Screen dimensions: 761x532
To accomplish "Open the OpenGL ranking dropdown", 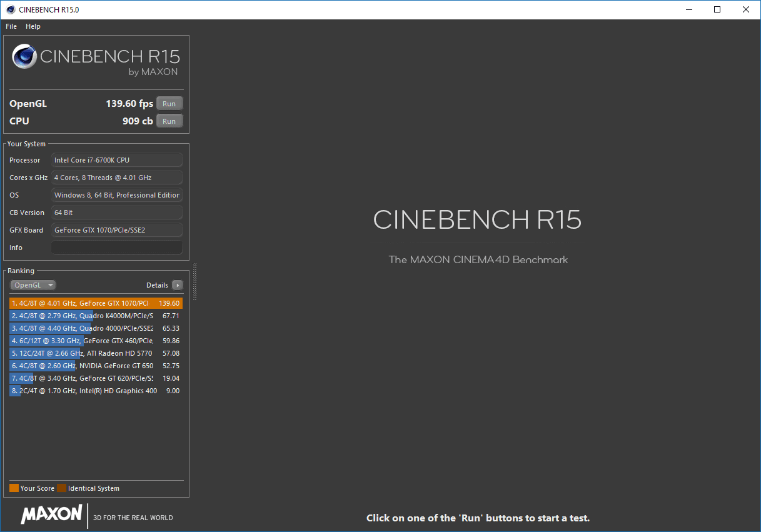I will pyautogui.click(x=33, y=285).
